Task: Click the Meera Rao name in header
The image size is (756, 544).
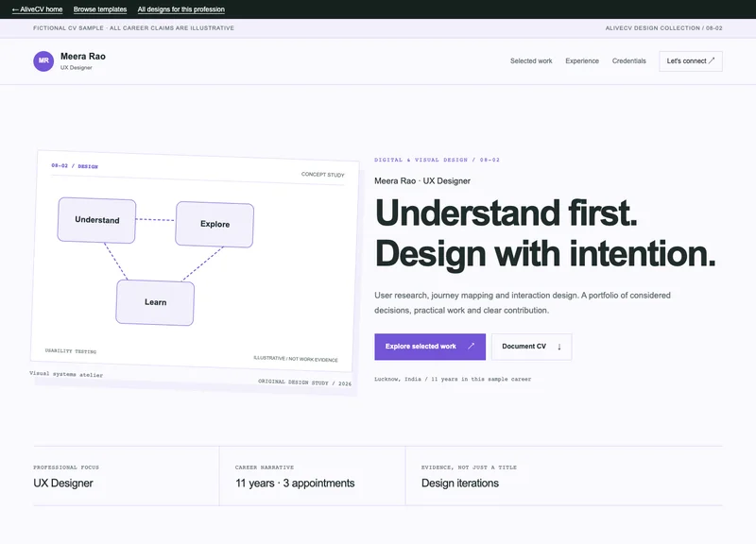Action: pos(83,57)
